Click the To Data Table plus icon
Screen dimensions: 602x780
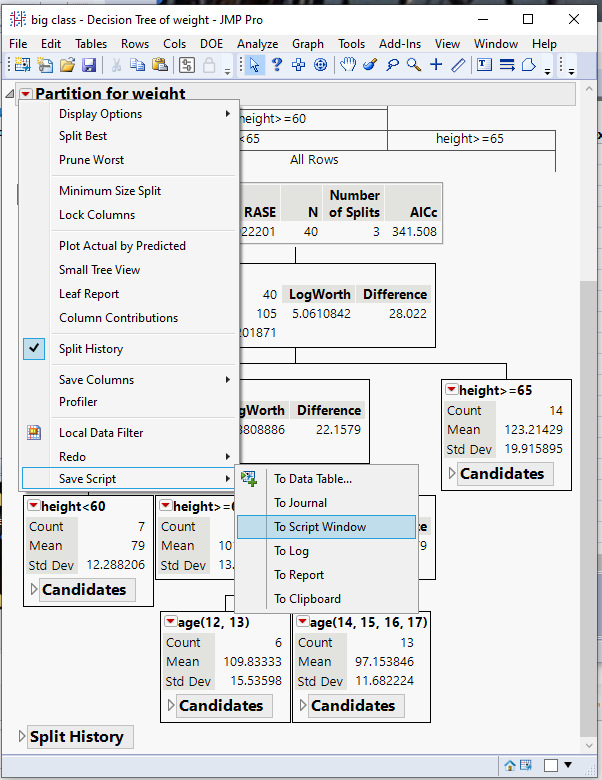249,479
